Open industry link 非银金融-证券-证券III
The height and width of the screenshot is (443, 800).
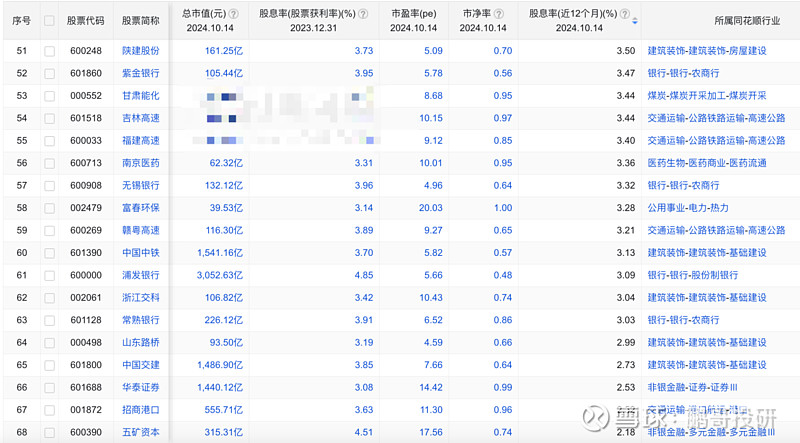coord(692,387)
